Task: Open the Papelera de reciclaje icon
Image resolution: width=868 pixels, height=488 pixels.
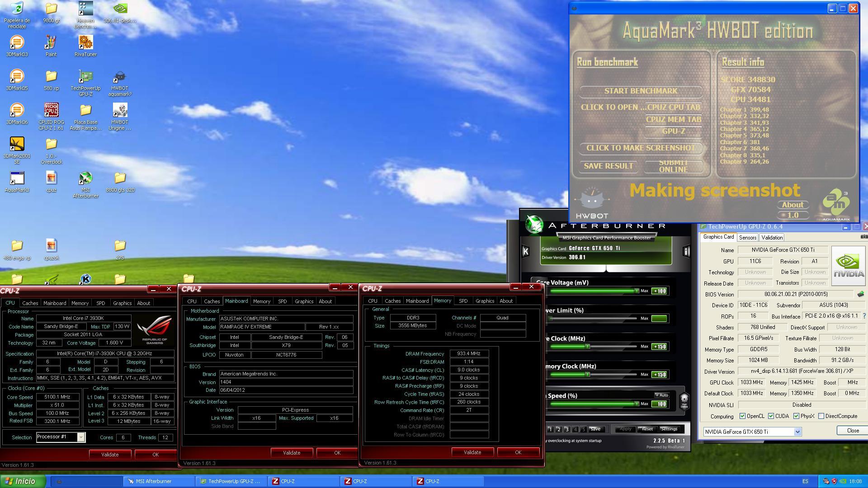Action: (x=17, y=15)
